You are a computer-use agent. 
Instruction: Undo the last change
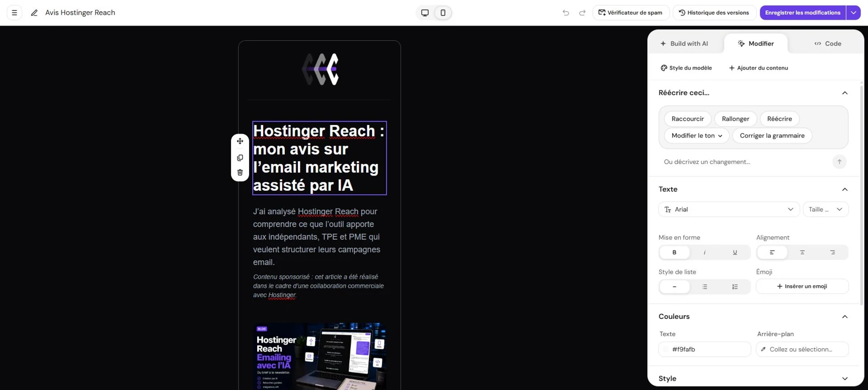[x=566, y=12]
